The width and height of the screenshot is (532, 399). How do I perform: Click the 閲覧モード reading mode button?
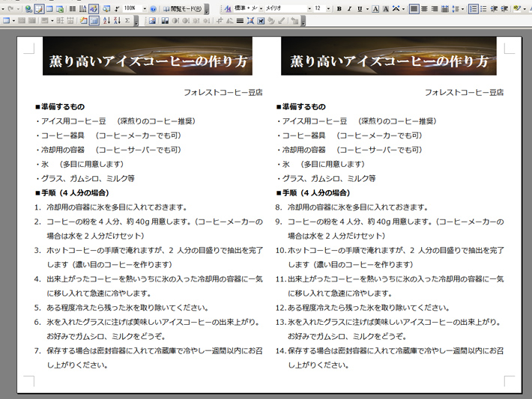tap(182, 8)
